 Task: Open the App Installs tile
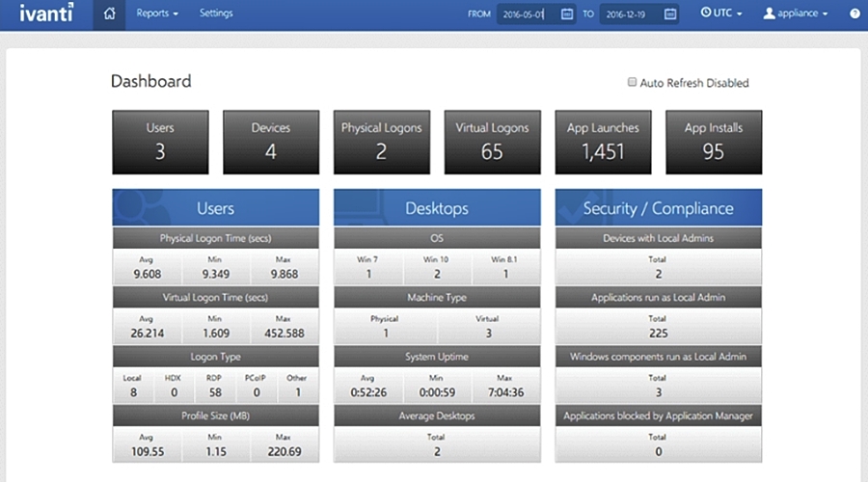point(714,143)
